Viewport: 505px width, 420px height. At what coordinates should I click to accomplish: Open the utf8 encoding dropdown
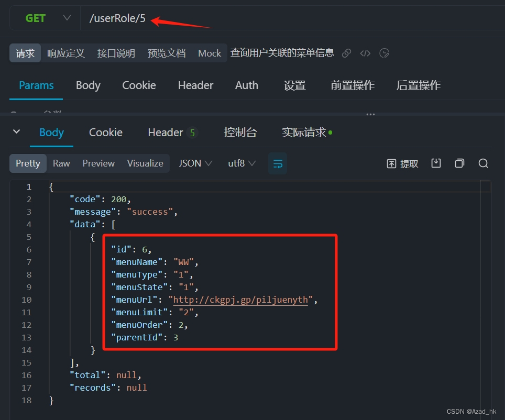(x=241, y=163)
